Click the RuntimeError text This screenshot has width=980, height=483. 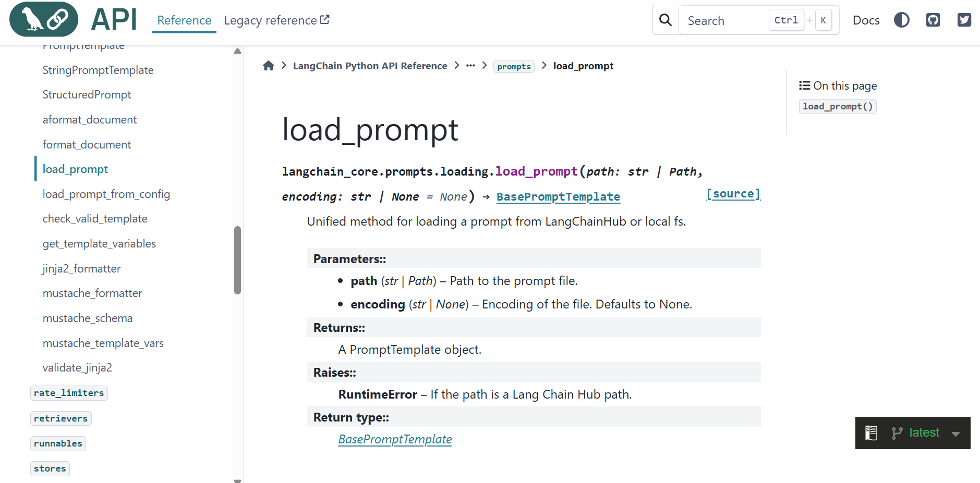378,394
